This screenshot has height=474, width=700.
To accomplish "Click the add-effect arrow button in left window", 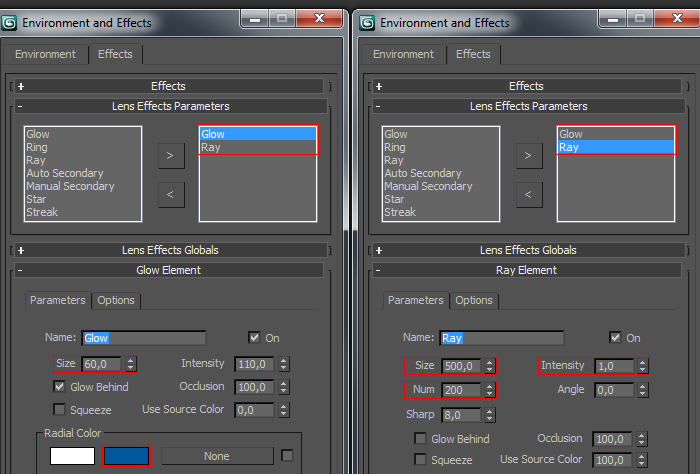I will point(171,156).
